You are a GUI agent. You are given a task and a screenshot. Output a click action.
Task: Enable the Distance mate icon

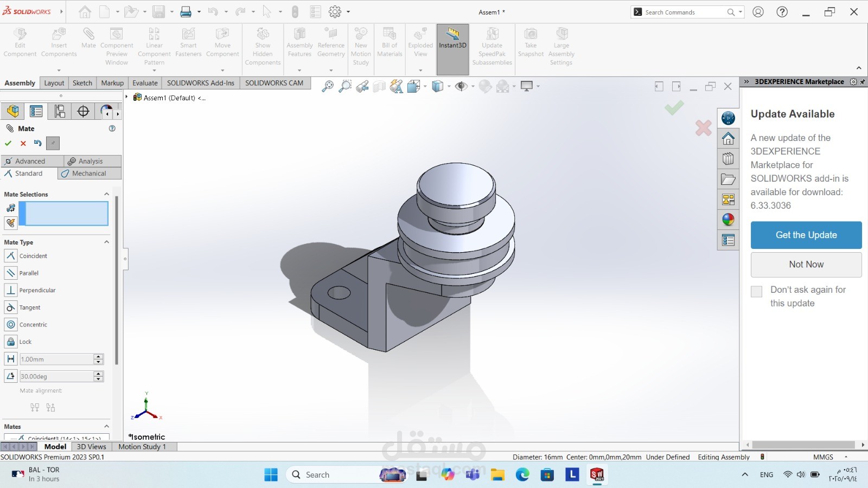pyautogui.click(x=11, y=359)
